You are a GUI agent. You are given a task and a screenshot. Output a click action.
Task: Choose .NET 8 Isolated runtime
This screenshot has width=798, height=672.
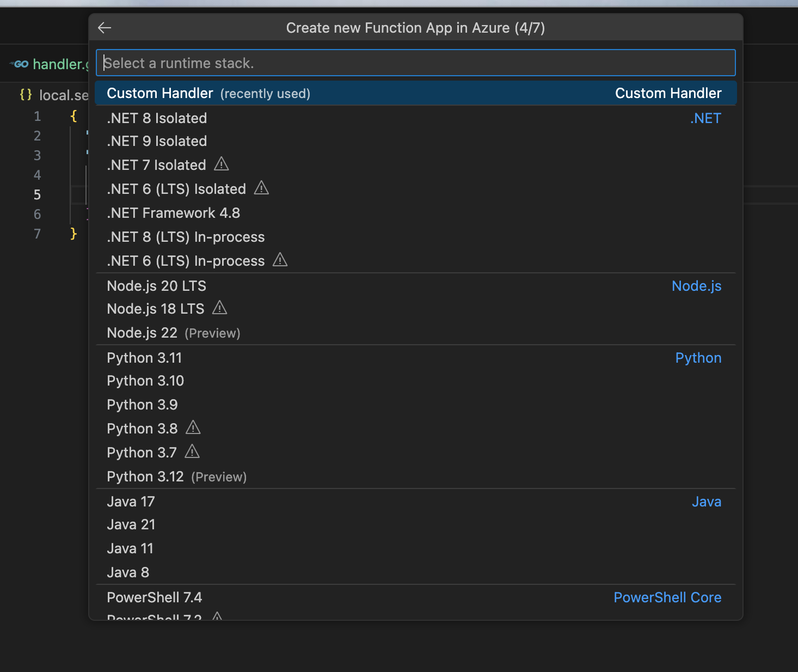pos(416,118)
